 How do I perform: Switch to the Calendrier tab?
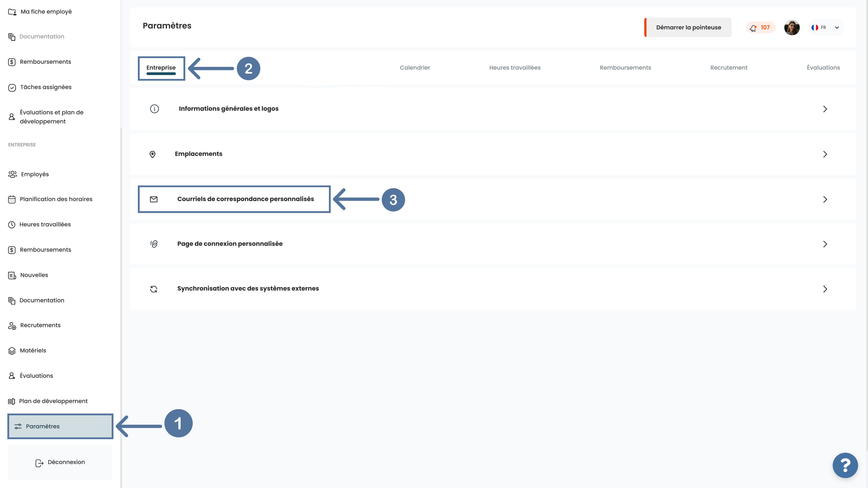tap(415, 68)
